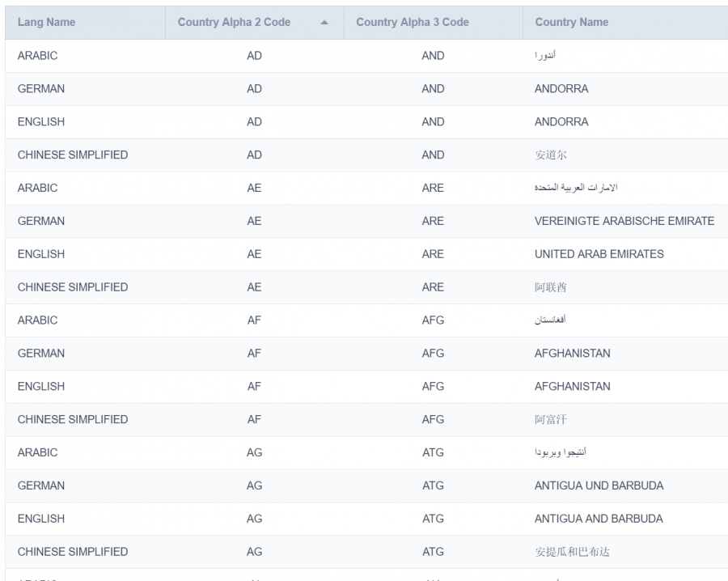Click the sort arrow in Country Alpha 2 Code header

tap(324, 23)
